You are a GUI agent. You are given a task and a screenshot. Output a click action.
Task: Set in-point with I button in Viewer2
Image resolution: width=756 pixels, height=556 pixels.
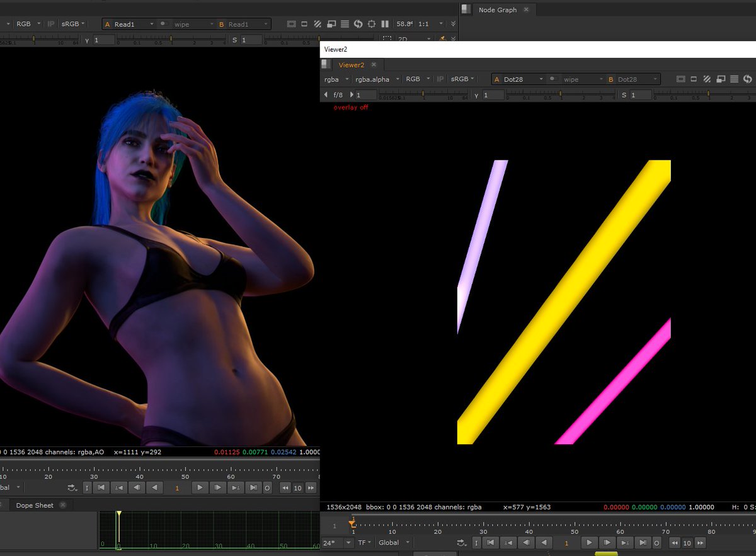(476, 543)
